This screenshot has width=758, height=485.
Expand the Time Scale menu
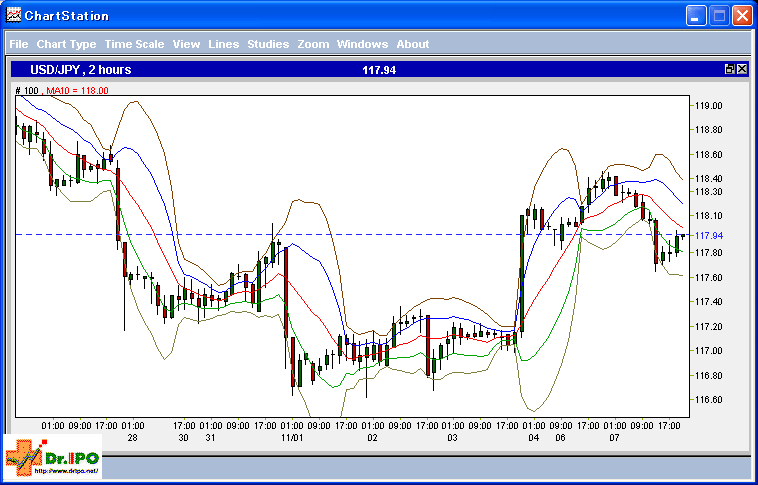[x=134, y=44]
